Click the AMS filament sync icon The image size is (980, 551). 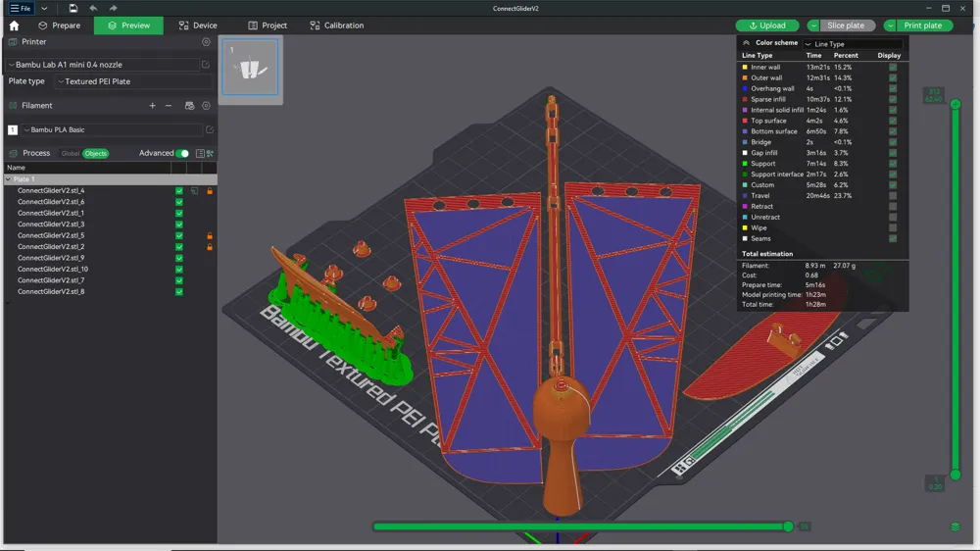pos(189,106)
